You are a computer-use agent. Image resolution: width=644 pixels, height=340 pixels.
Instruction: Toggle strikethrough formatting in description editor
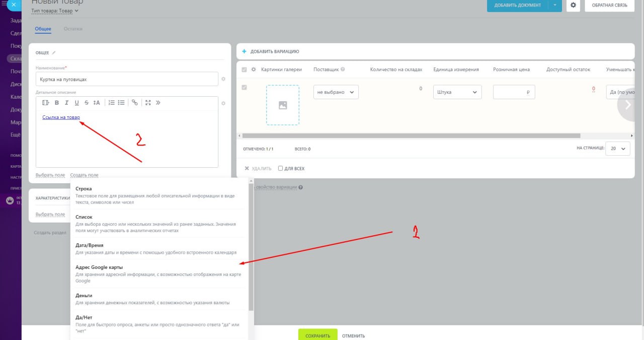click(x=87, y=103)
